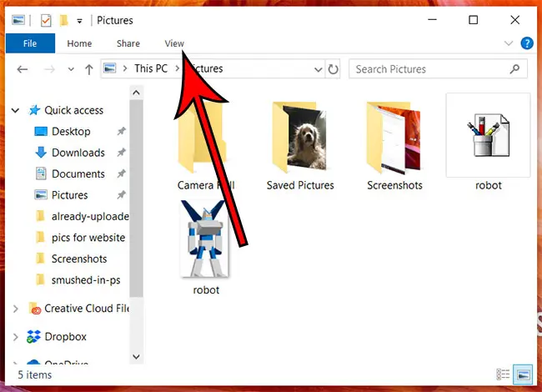Click the pin icon next to Pictures
This screenshot has height=392, width=542.
(x=121, y=195)
